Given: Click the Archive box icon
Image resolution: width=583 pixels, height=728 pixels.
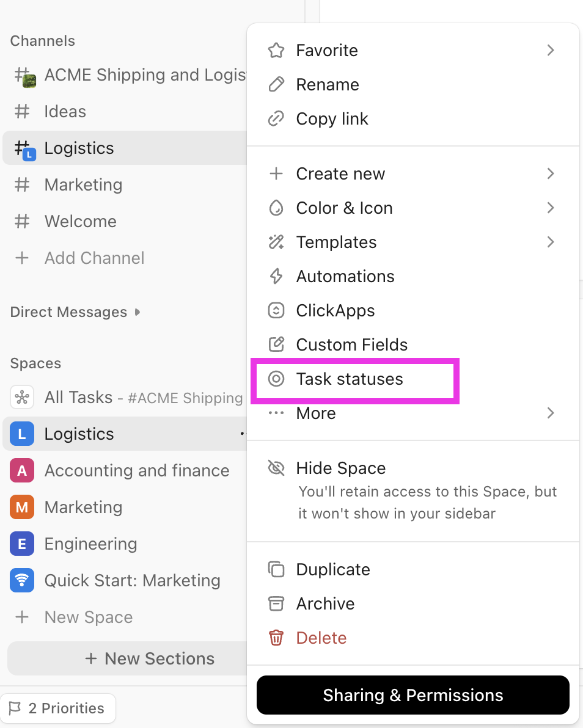Looking at the screenshot, I should [x=276, y=603].
